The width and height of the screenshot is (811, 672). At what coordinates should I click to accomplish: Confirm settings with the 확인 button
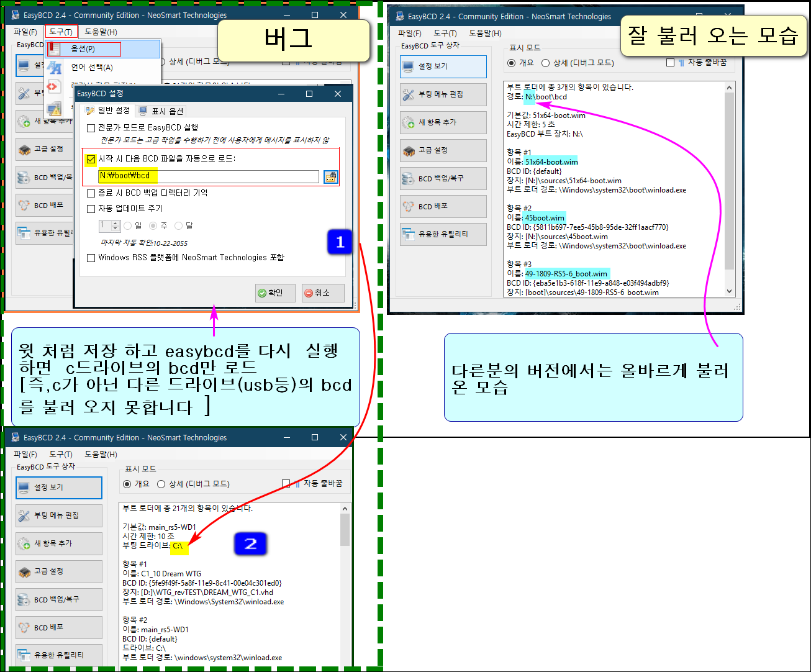click(275, 293)
